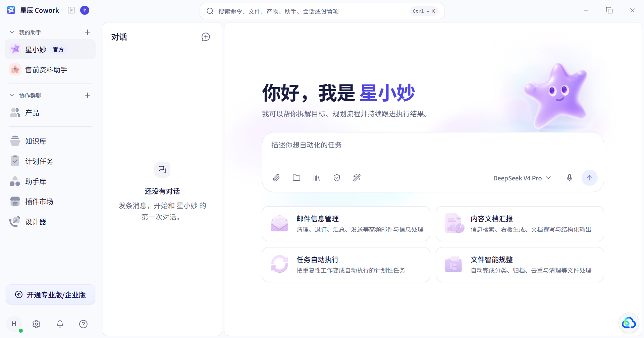The height and width of the screenshot is (338, 644).
Task: Open 设计器
Action: coord(50,222)
